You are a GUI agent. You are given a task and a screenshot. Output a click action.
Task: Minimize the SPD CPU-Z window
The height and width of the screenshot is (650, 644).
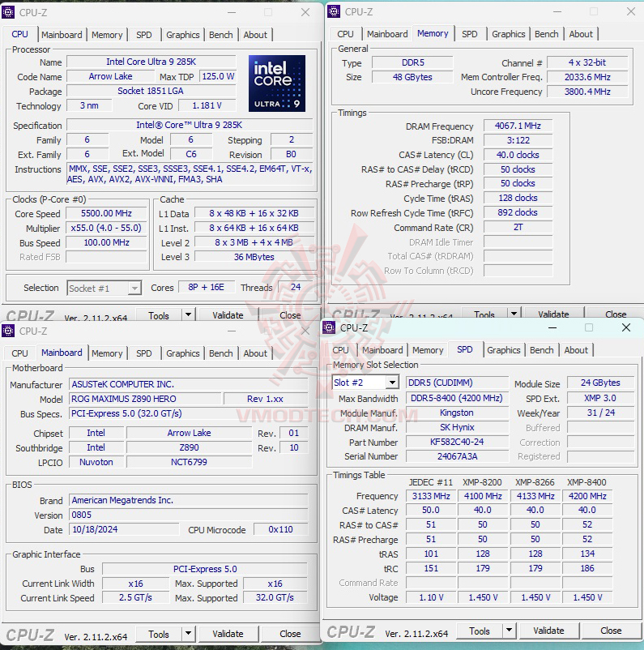coord(552,327)
